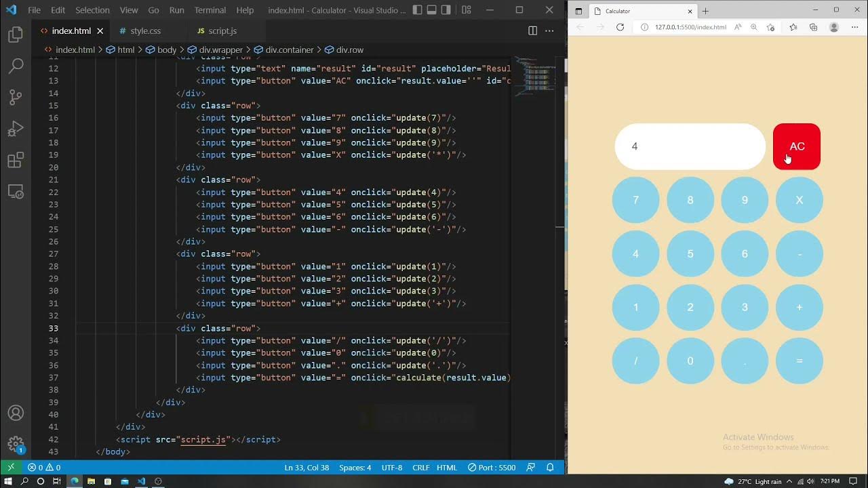Click the div.container breadcrumb
Screen dimensions: 868x488
click(284, 49)
